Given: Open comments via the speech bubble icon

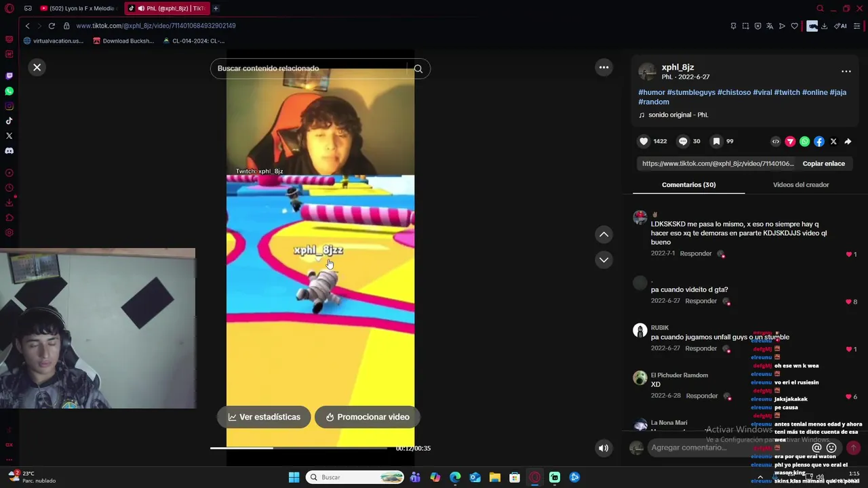Looking at the screenshot, I should click(683, 141).
